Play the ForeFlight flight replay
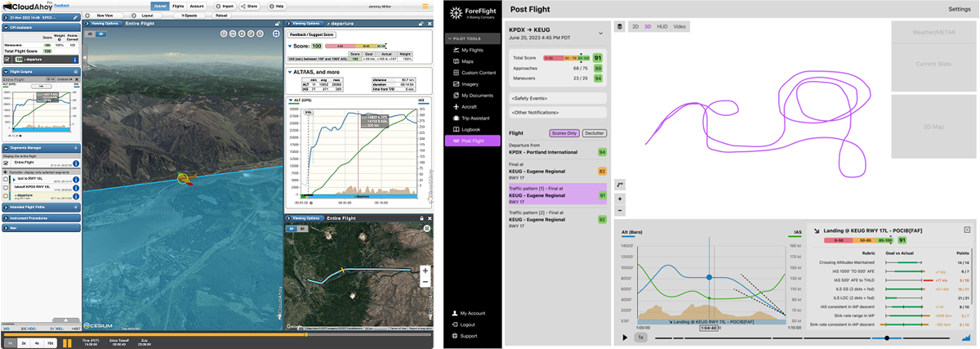Image resolution: width=980 pixels, height=349 pixels. pos(625,337)
